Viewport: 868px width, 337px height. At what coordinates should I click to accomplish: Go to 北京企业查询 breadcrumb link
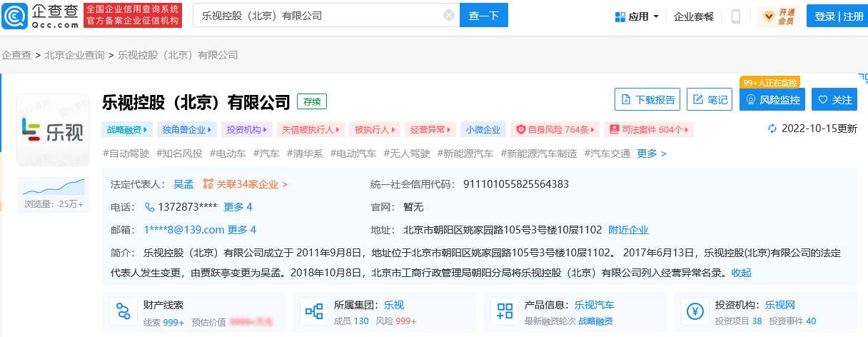click(x=74, y=55)
